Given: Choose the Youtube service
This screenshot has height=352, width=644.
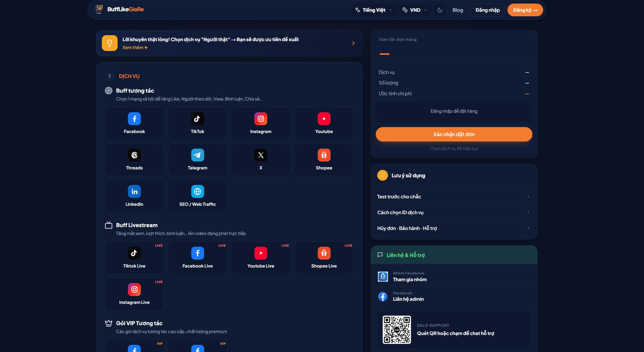Looking at the screenshot, I should [324, 123].
